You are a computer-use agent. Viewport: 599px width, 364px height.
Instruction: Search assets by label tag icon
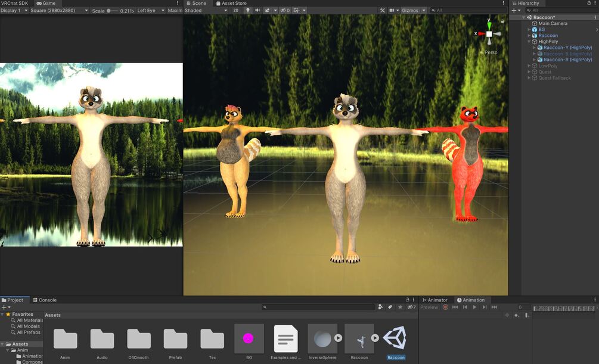[390, 307]
